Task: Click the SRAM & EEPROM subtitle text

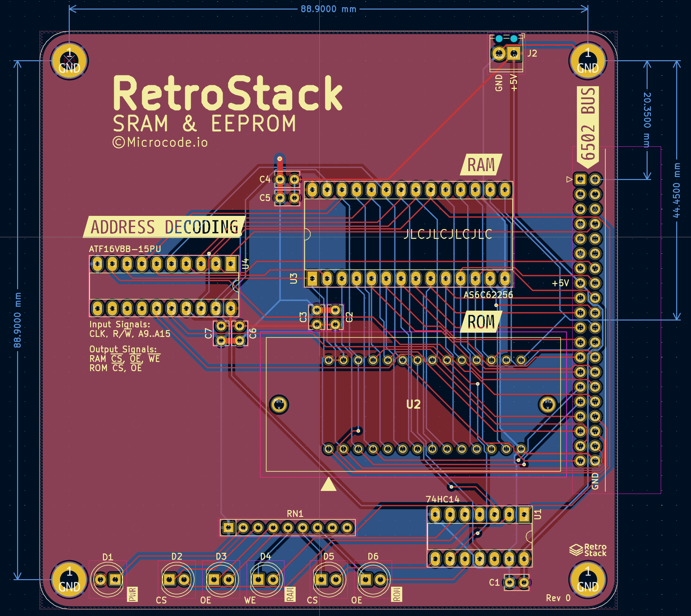Action: point(204,123)
